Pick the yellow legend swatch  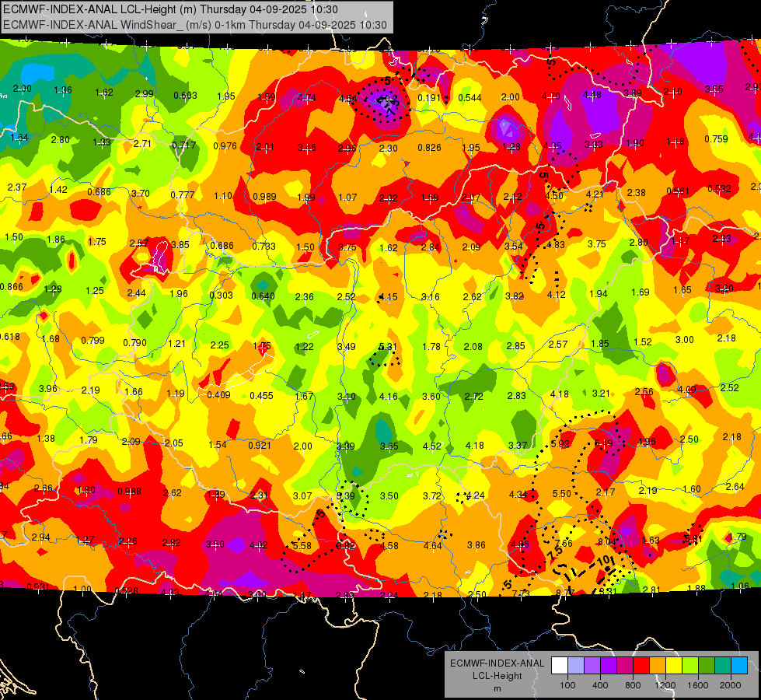674,665
